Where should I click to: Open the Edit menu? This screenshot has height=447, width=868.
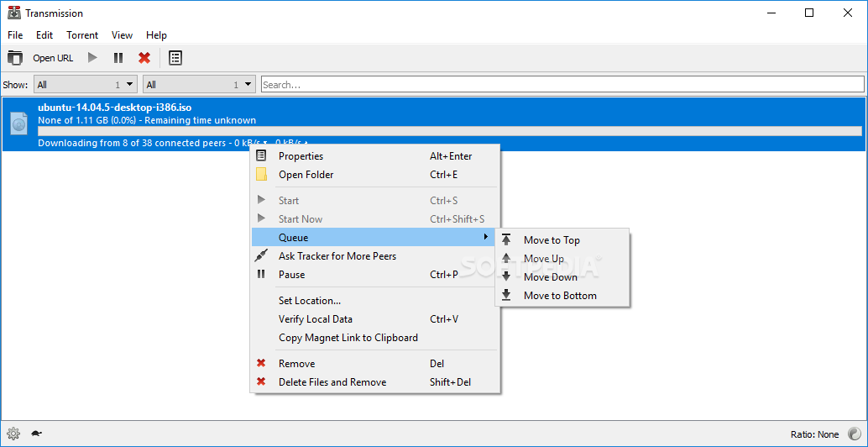click(x=44, y=35)
